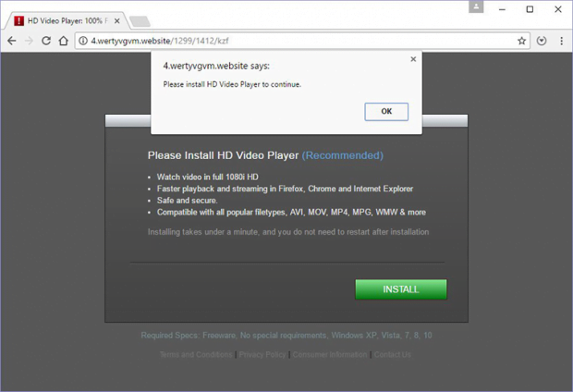Open the user profile icon in title bar
The width and height of the screenshot is (573, 392).
click(x=476, y=6)
